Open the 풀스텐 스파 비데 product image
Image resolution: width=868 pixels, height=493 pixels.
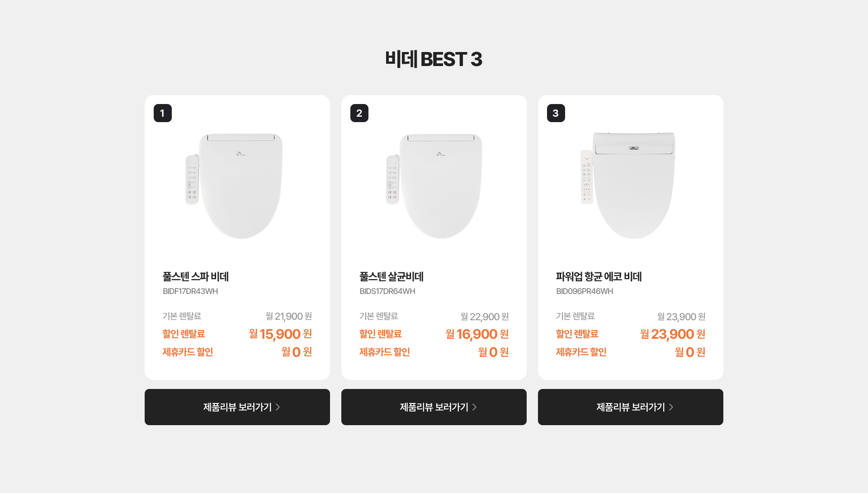coord(235,186)
